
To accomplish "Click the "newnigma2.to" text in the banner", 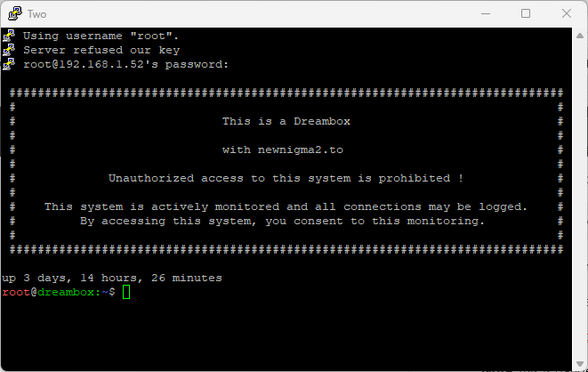I will pos(301,150).
